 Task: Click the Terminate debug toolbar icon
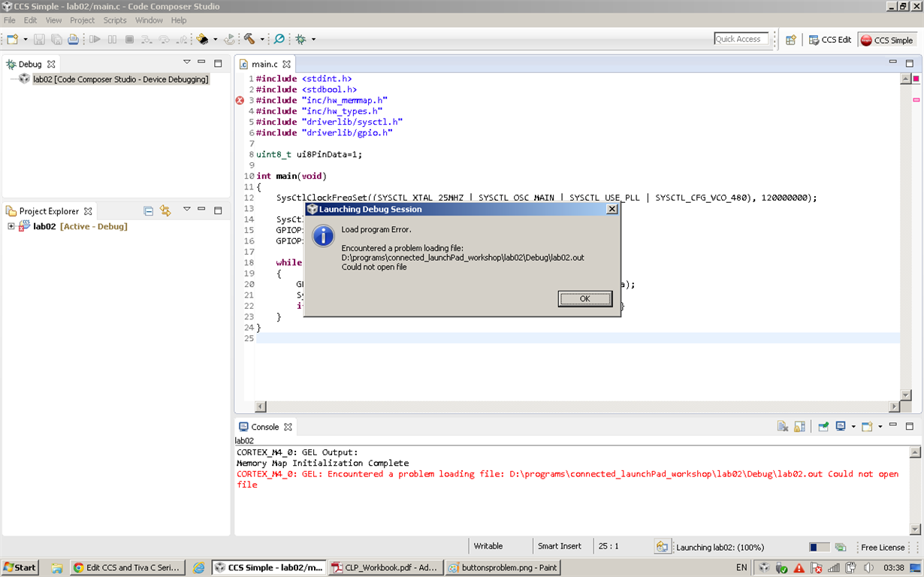(x=129, y=39)
